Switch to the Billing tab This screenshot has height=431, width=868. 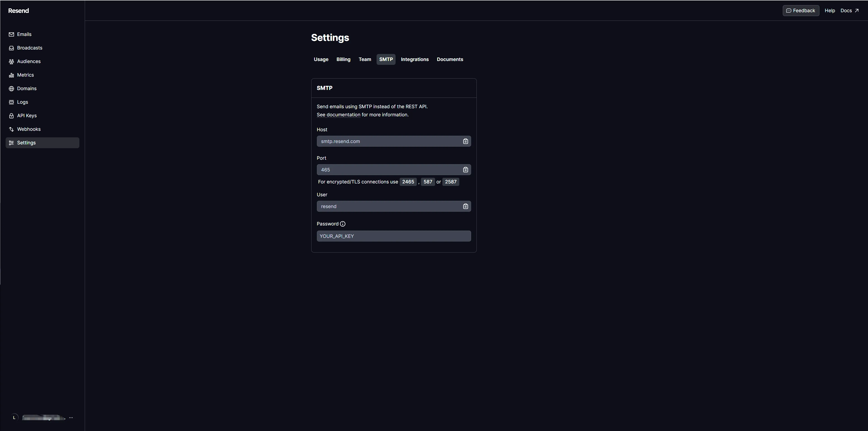pyautogui.click(x=343, y=59)
